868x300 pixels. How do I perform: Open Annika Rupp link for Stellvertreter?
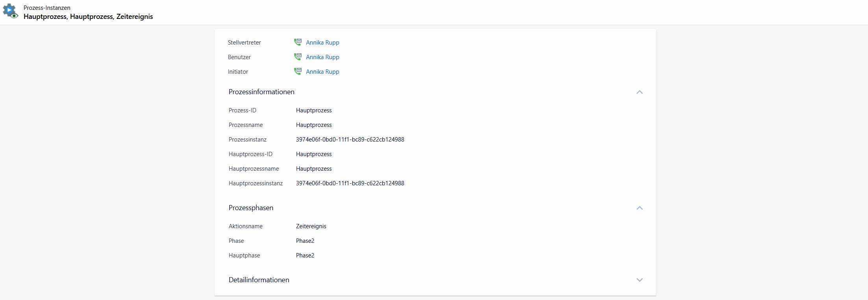pyautogui.click(x=322, y=43)
